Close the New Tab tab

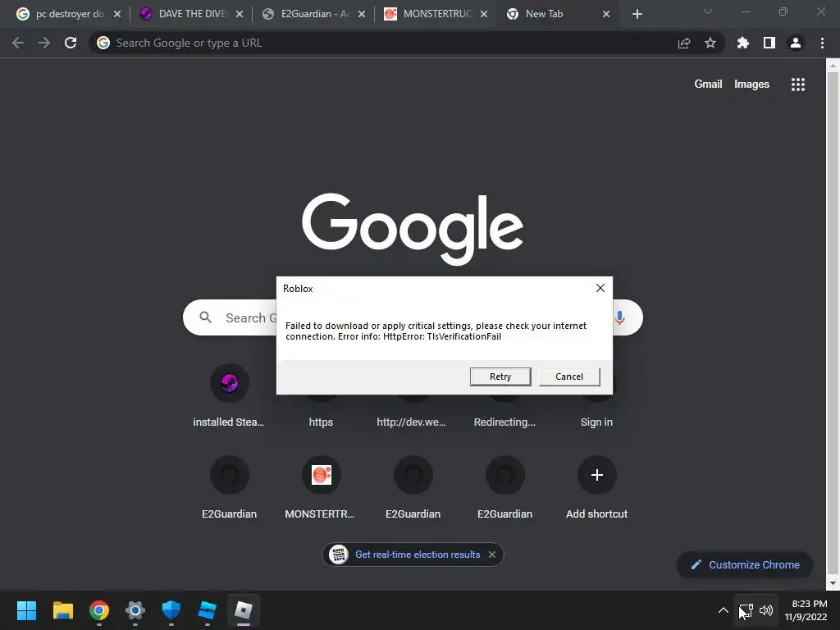click(x=606, y=14)
